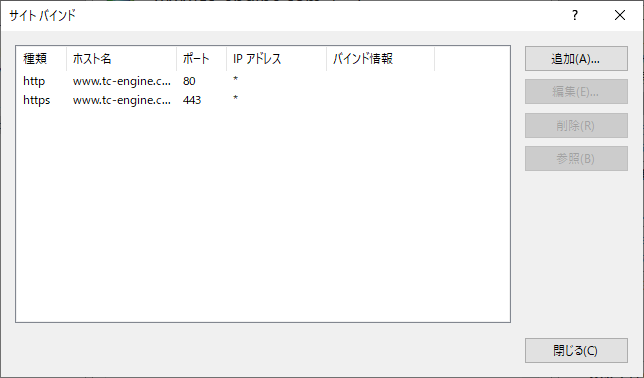Sort by the ホスト名 column header

122,59
